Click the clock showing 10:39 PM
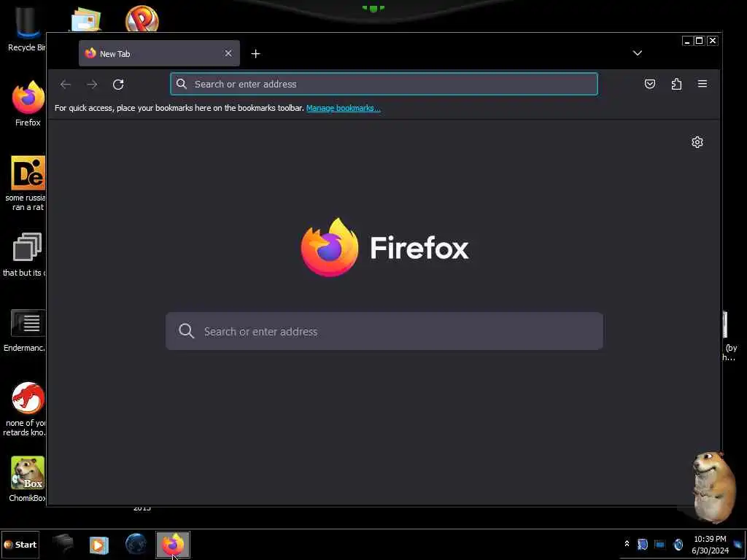 (711, 545)
